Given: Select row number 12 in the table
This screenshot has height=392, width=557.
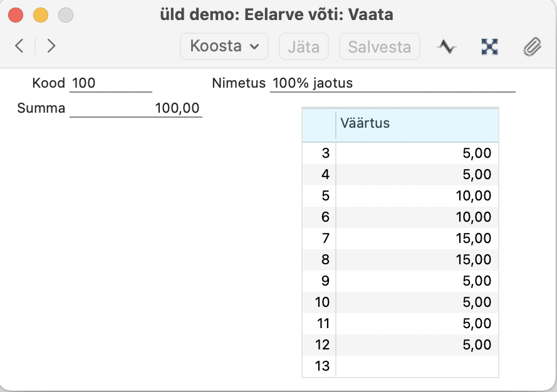Looking at the screenshot, I should coord(319,345).
